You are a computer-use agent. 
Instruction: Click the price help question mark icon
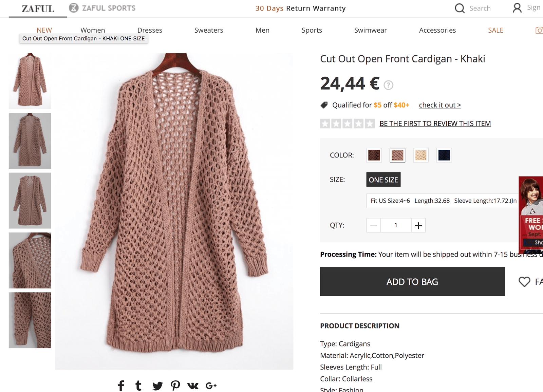pyautogui.click(x=388, y=85)
